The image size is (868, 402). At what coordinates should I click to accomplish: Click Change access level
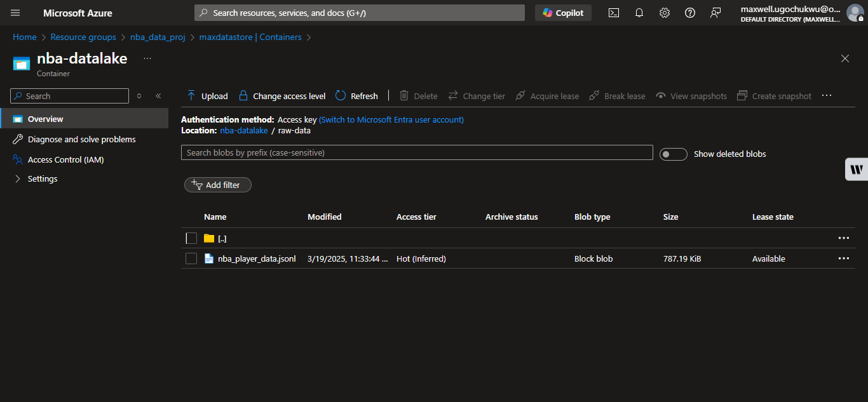pos(281,96)
